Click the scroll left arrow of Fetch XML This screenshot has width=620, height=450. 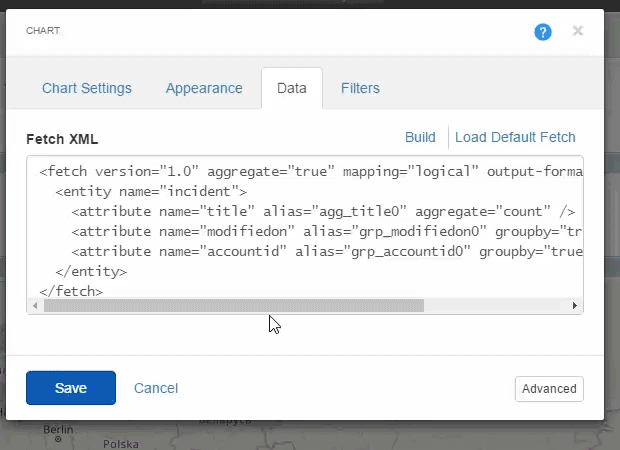(x=35, y=305)
